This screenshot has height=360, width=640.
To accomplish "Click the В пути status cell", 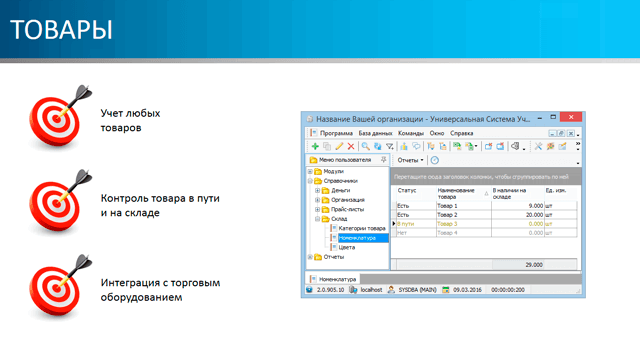I will [x=416, y=224].
